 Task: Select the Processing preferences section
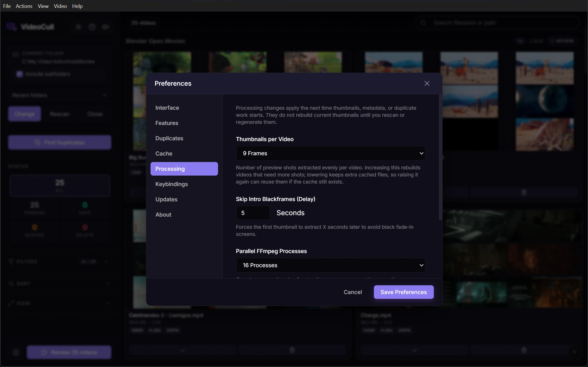coord(184,169)
